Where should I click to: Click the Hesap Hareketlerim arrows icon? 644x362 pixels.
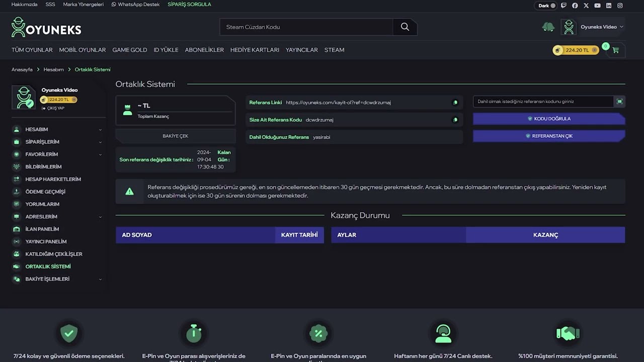[x=16, y=179]
